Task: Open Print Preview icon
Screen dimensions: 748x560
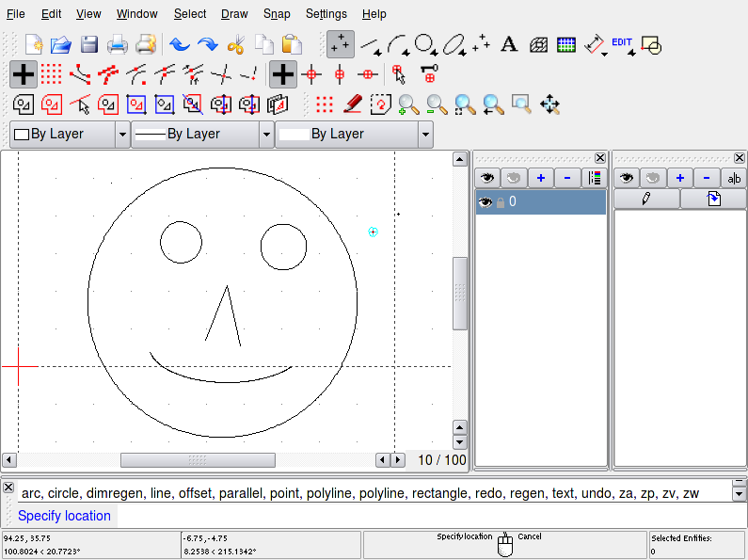Action: point(146,45)
